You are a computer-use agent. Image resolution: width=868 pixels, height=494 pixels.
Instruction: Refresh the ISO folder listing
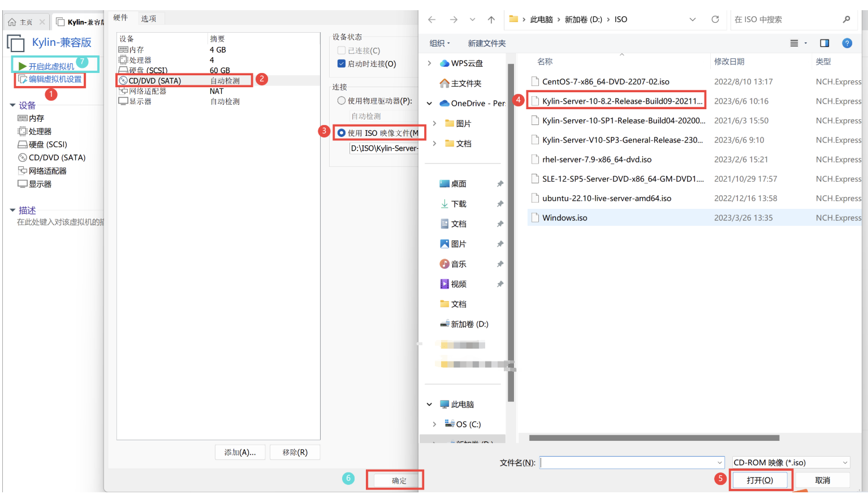click(x=715, y=19)
